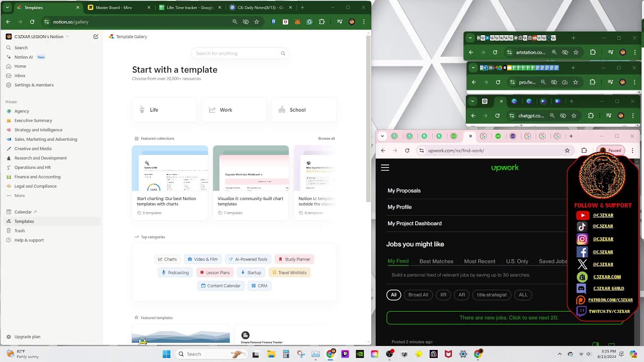644x362 pixels.
Task: Select the Podcasting category chip
Action: [175, 273]
